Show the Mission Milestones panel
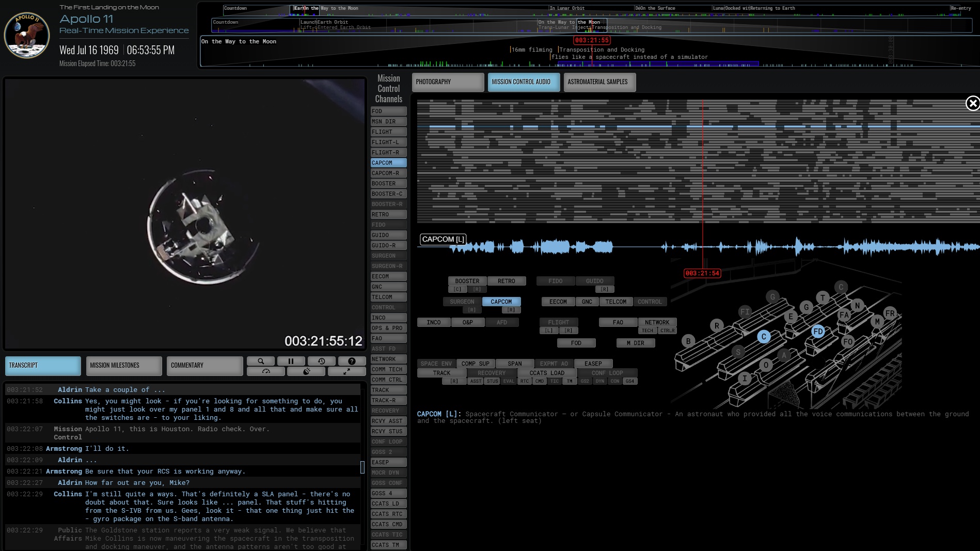The width and height of the screenshot is (980, 551). click(x=123, y=366)
